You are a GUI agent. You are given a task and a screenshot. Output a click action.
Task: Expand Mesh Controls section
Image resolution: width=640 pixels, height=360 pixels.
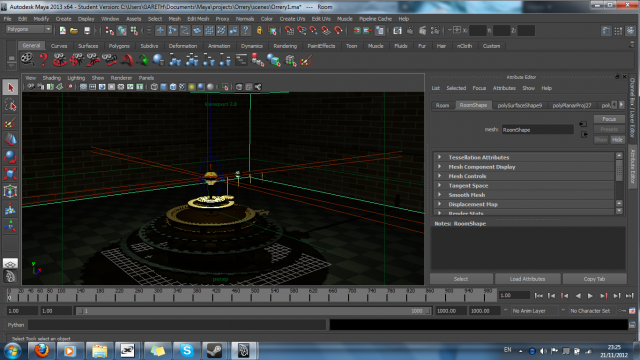pos(440,176)
